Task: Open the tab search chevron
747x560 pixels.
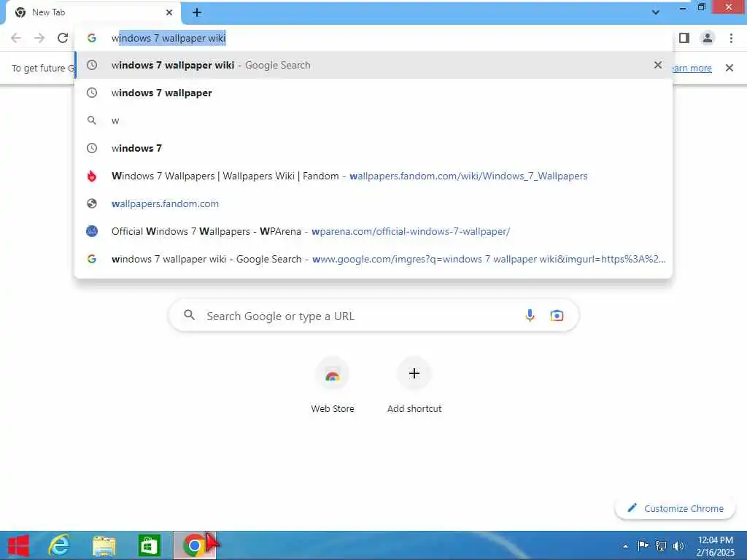Action: tap(656, 12)
